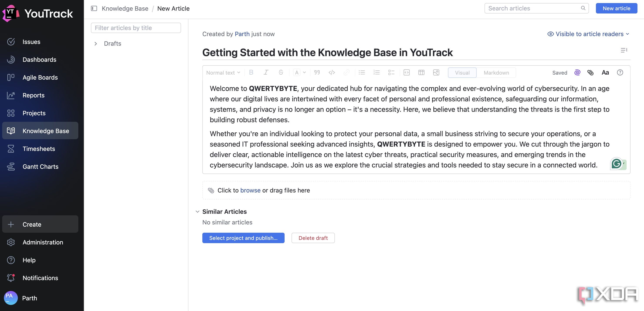This screenshot has height=311, width=644.
Task: Insert a checklist
Action: tap(391, 72)
